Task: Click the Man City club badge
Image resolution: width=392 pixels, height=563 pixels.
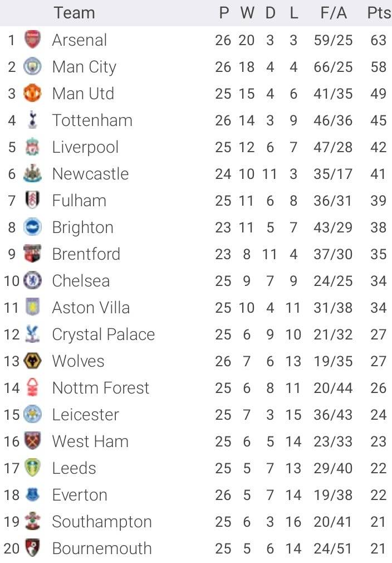Action: tap(32, 67)
